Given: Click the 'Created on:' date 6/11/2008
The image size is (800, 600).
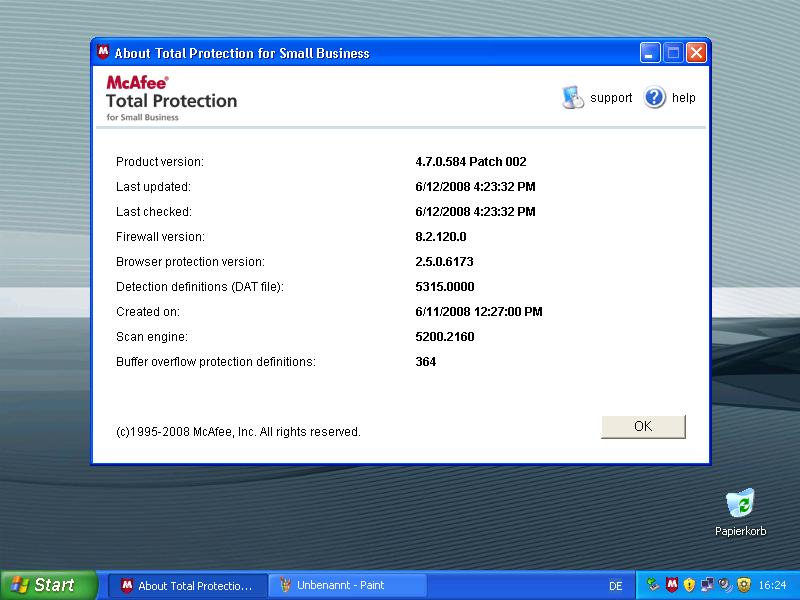Looking at the screenshot, I should [479, 312].
